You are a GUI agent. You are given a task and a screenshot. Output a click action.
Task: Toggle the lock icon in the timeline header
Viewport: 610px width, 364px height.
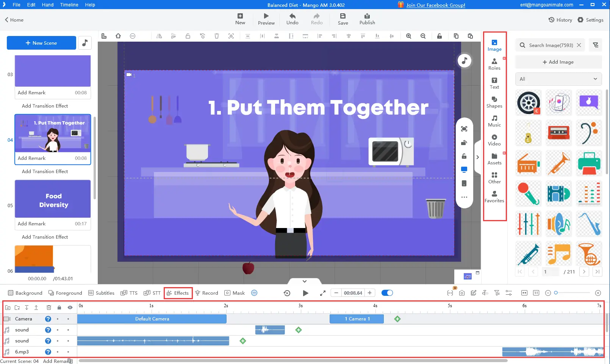pyautogui.click(x=59, y=308)
